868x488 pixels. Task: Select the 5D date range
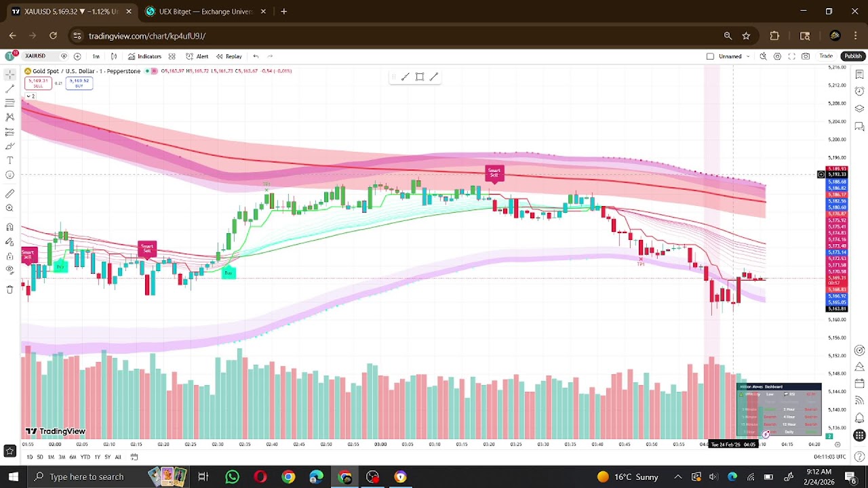(x=40, y=457)
